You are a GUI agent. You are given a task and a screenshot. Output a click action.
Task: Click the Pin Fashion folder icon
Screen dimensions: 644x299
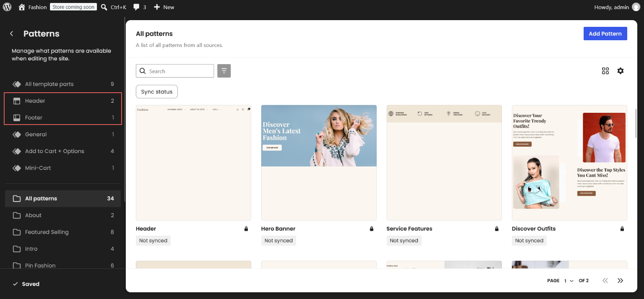[x=17, y=265]
